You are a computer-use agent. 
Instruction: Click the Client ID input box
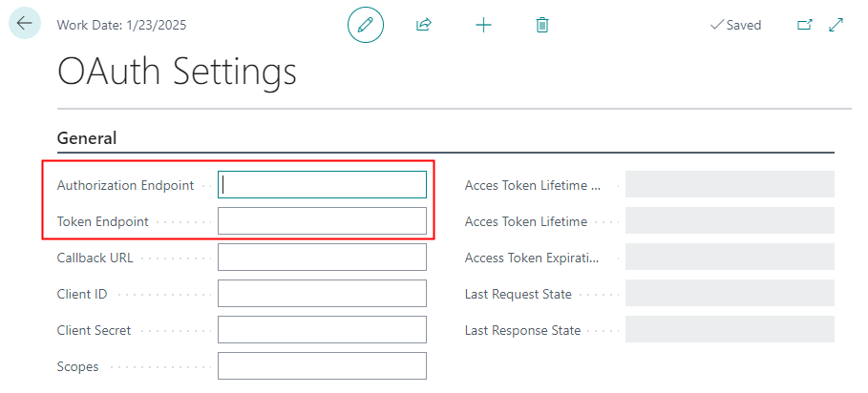pos(322,294)
